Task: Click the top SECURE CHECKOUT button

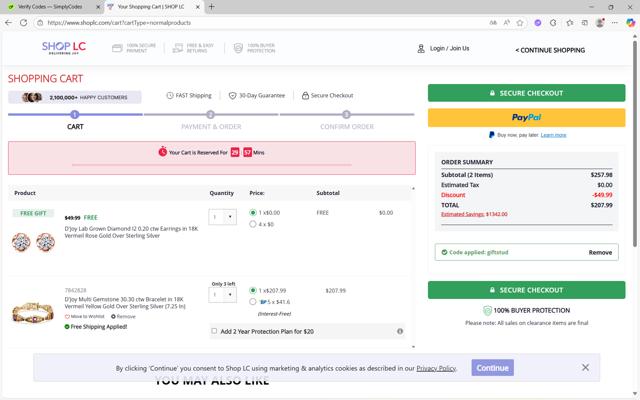Action: pos(527,93)
